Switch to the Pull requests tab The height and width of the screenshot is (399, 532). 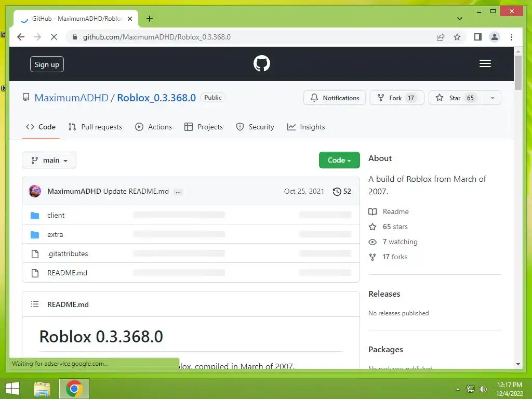[x=95, y=127]
